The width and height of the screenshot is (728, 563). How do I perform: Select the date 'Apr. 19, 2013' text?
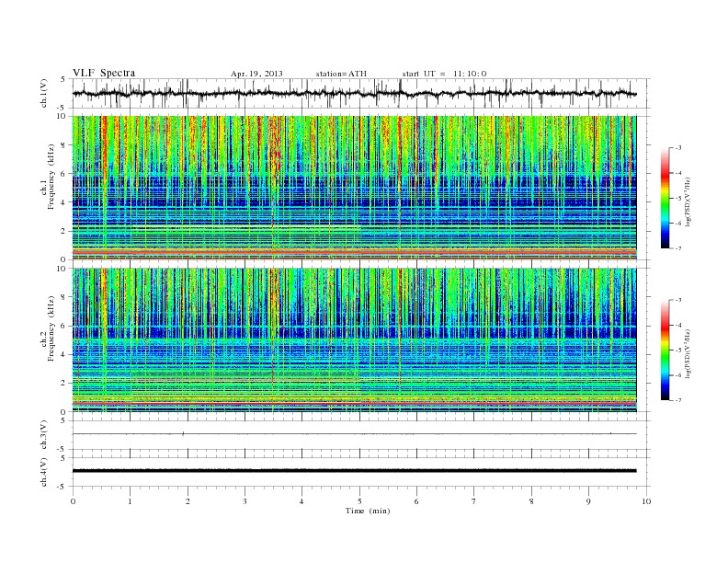coord(256,74)
